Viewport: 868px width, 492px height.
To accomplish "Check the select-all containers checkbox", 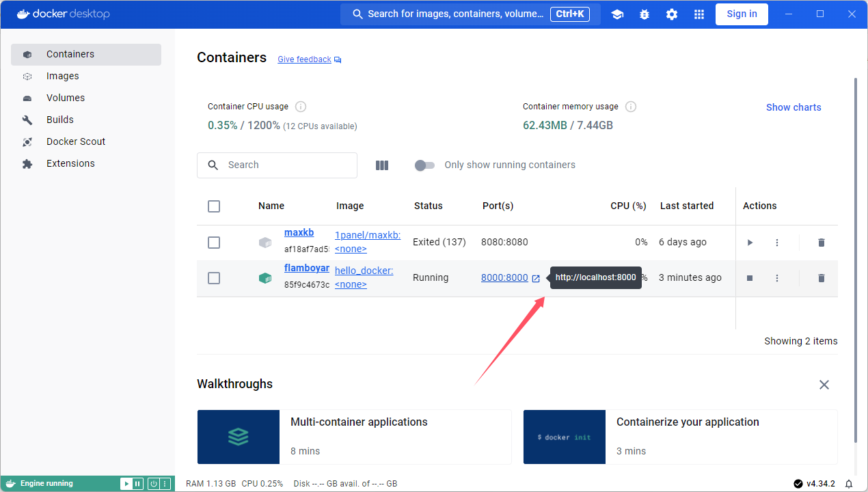I will pos(214,206).
